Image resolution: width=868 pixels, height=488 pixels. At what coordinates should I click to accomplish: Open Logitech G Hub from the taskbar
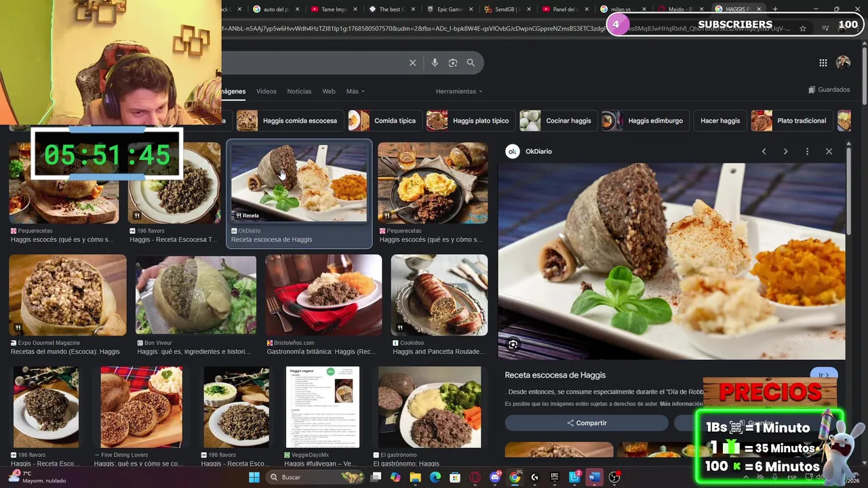534,477
